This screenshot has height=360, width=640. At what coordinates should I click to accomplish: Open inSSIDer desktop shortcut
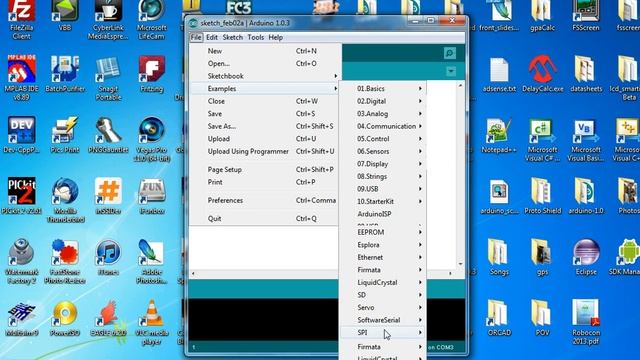point(108,196)
